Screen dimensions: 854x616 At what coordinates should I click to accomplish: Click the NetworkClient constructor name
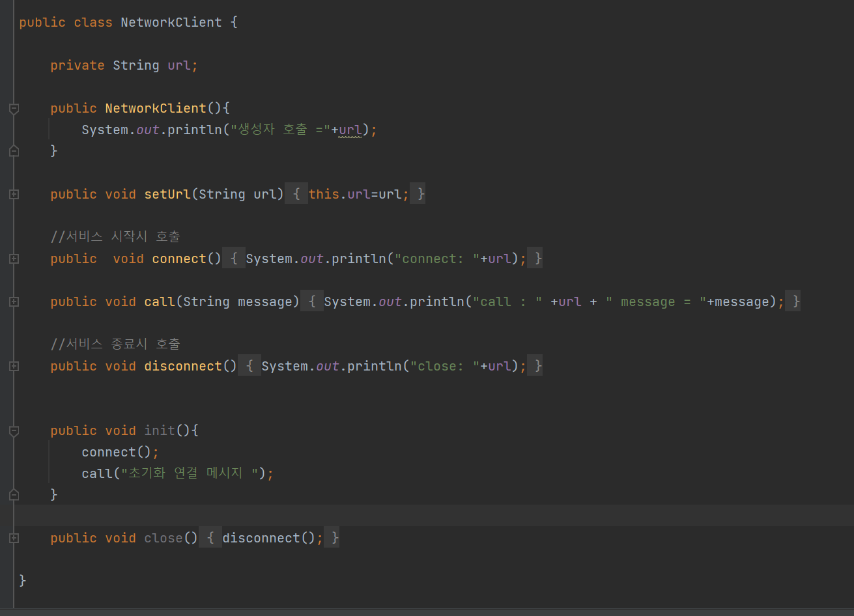156,108
